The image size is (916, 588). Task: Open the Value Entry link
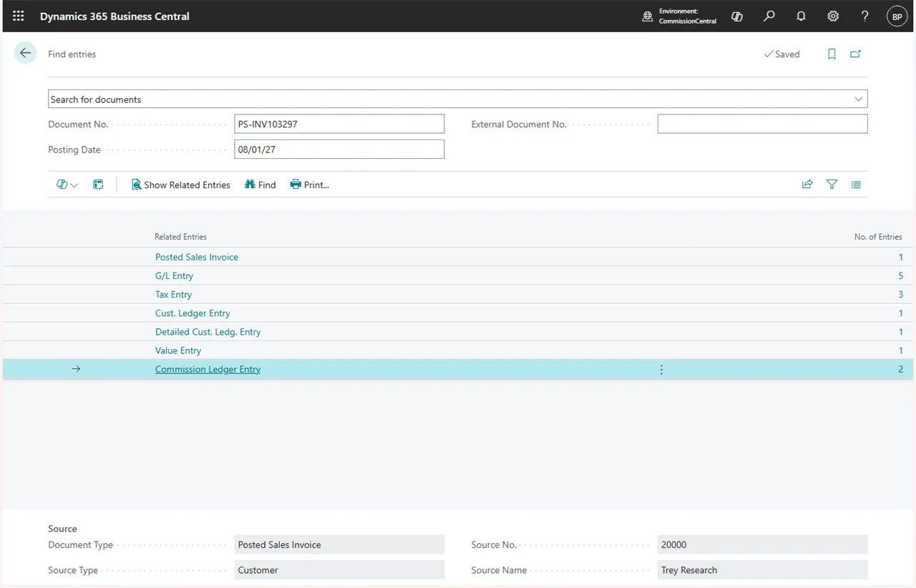[178, 351]
